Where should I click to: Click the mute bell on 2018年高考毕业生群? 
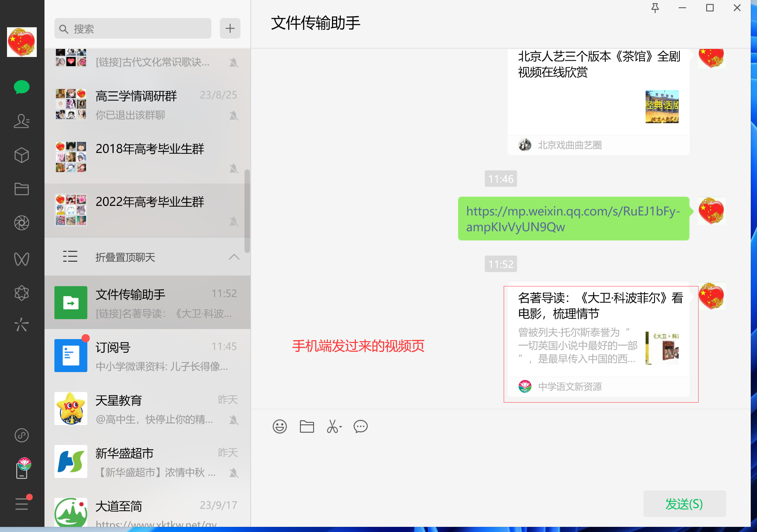234,169
